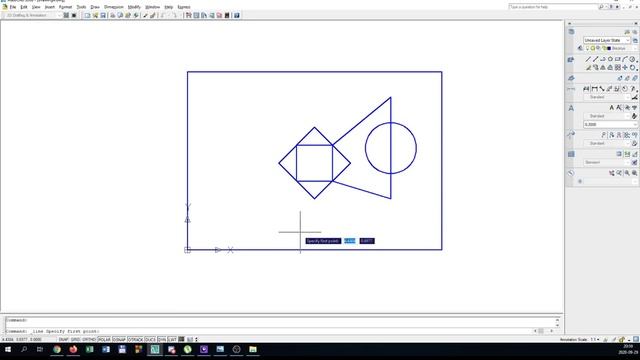640x360 pixels.
Task: Open Excel from the taskbar
Action: point(89,349)
